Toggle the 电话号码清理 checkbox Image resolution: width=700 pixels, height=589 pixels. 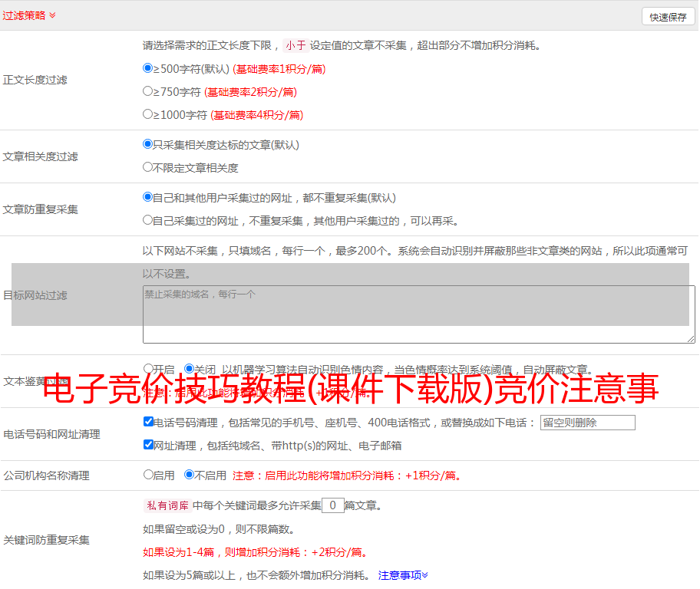pyautogui.click(x=148, y=422)
